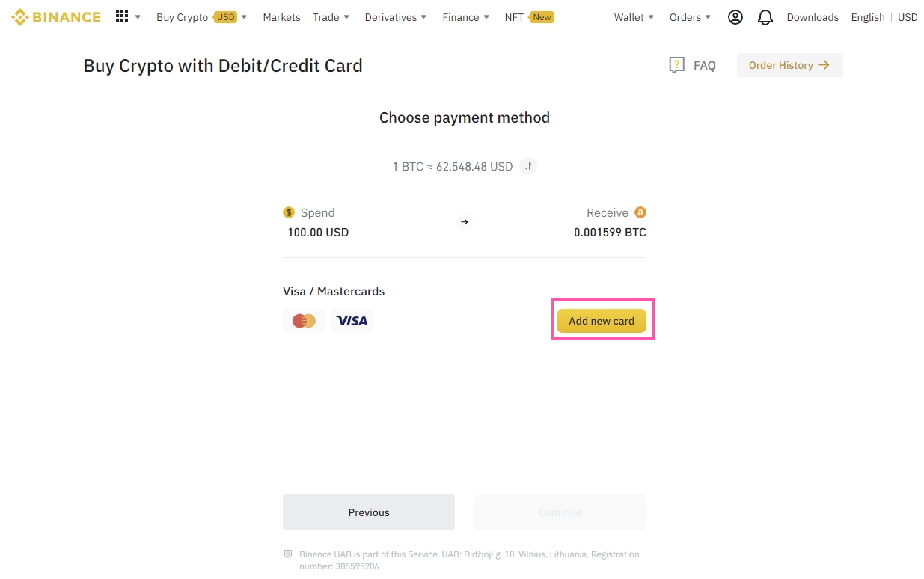
Task: Open the Downloads link
Action: pos(813,17)
